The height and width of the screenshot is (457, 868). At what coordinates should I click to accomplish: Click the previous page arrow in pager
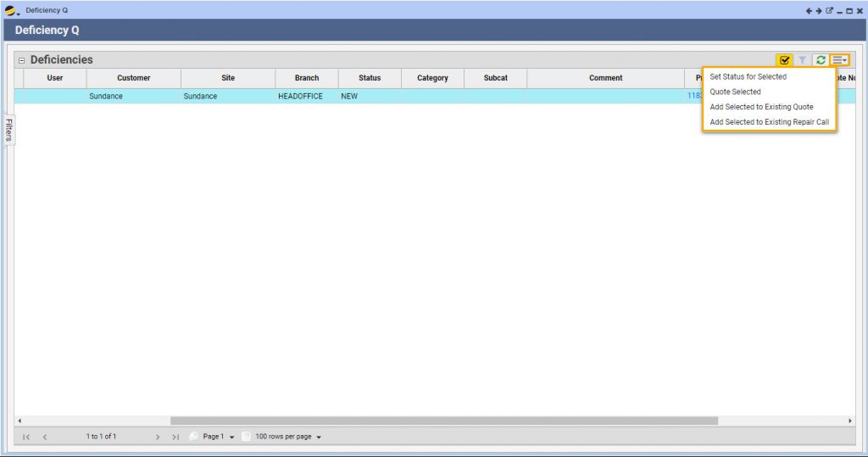pos(45,437)
